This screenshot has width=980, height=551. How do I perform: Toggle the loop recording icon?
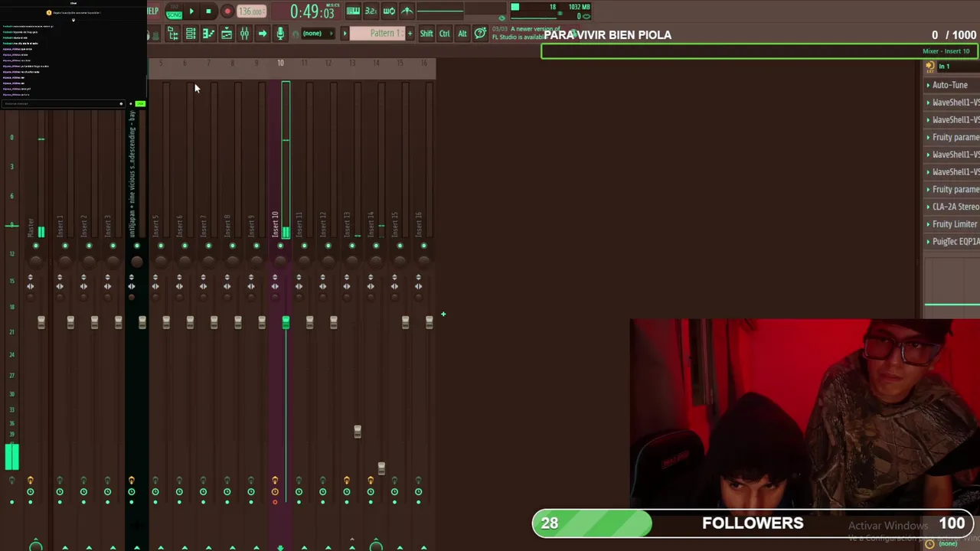click(389, 11)
